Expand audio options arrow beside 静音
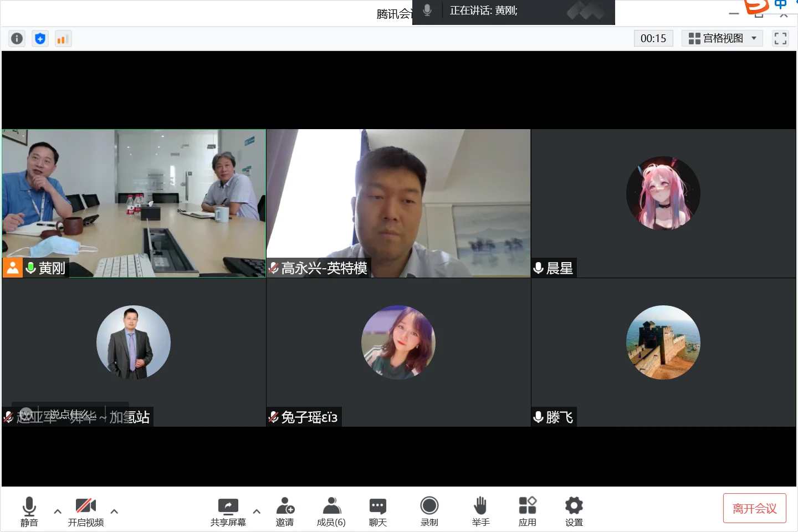Image resolution: width=798 pixels, height=532 pixels. point(58,511)
